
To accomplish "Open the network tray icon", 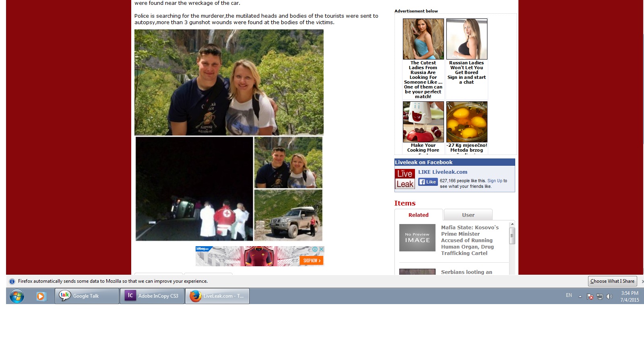I will pos(600,296).
